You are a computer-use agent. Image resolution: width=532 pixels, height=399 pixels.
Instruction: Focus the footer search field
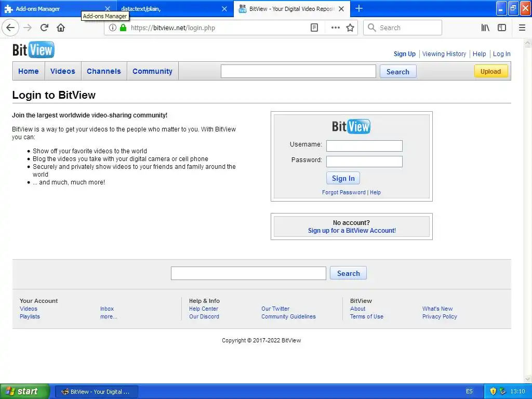click(248, 273)
